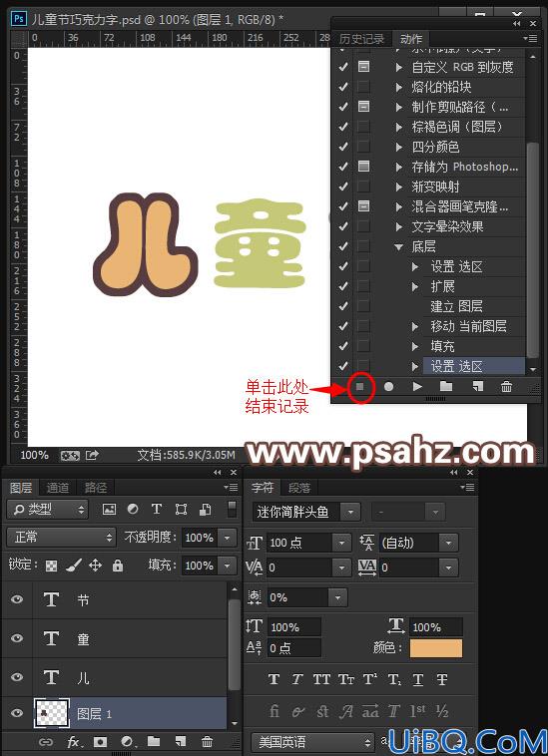Click the begin recording circle button
Viewport: 548px width, 756px height.
[388, 386]
